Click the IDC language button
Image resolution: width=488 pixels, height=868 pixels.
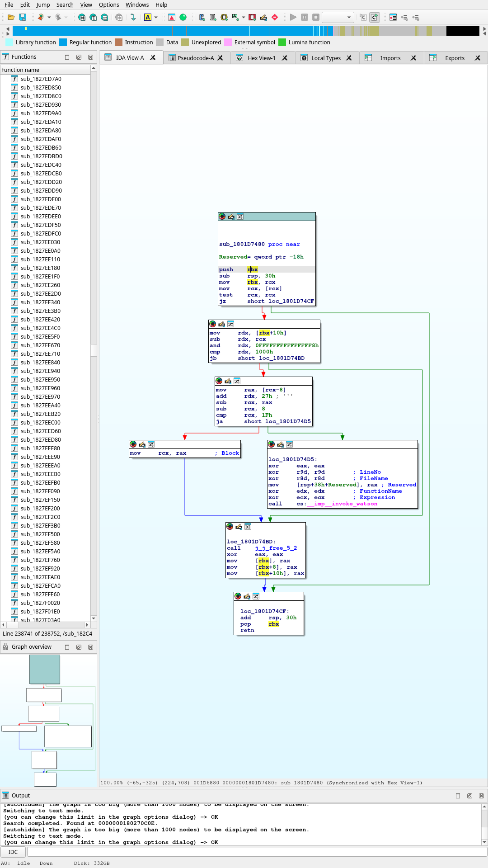tap(13, 852)
